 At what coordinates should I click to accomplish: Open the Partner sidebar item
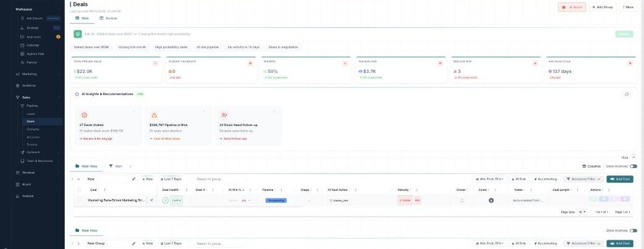pyautogui.click(x=32, y=62)
